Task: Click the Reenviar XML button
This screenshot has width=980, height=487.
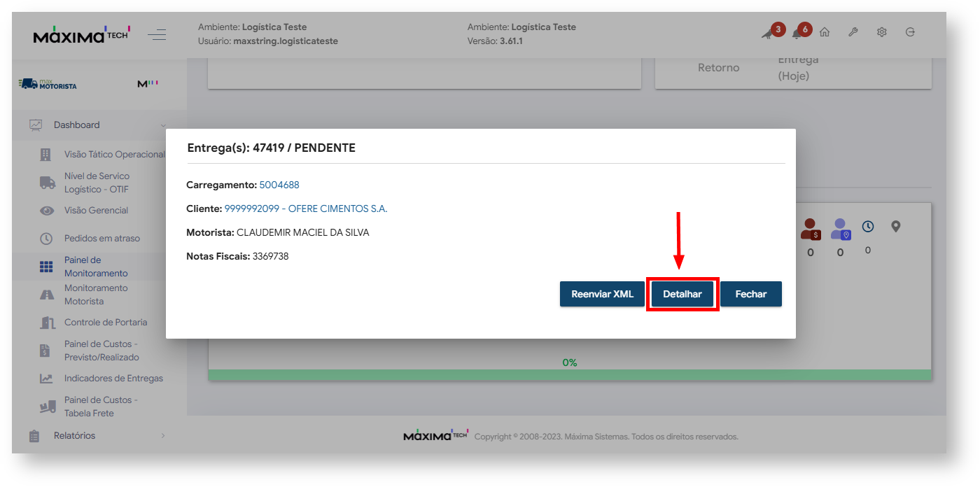Action: [x=602, y=294]
